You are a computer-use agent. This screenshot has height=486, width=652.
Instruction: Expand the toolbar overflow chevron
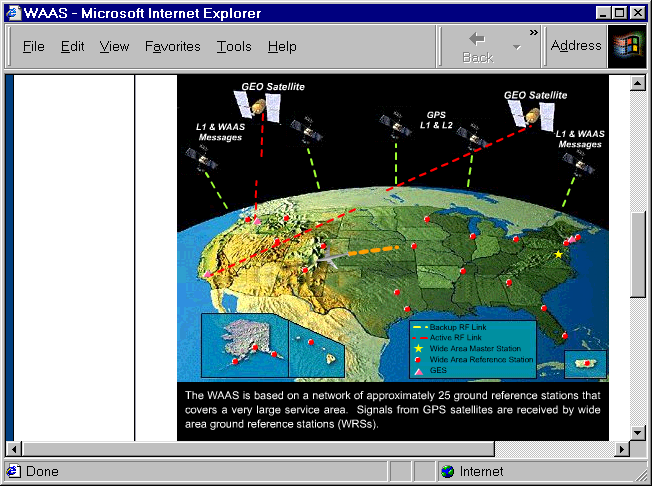tap(534, 32)
